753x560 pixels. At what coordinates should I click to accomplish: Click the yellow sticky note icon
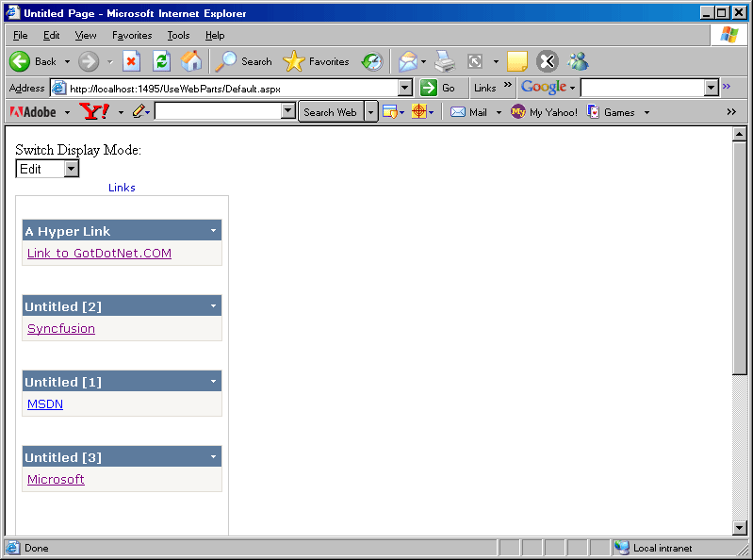(517, 61)
